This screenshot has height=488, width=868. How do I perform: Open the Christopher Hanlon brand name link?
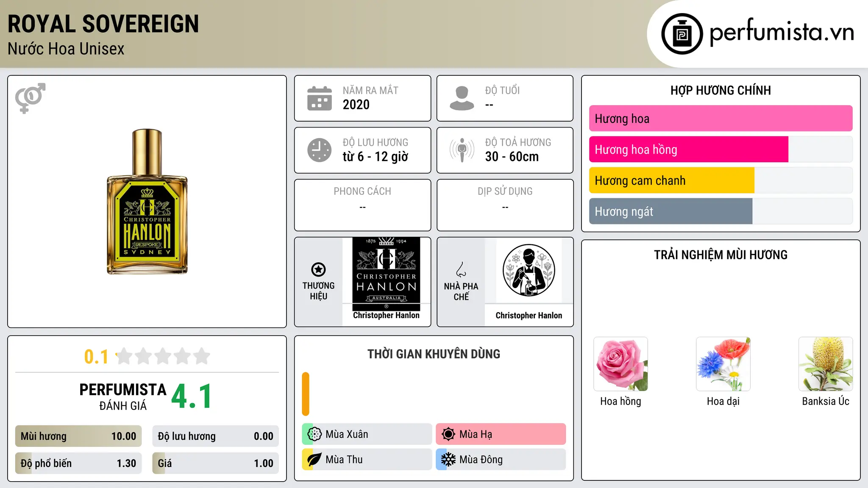tap(386, 316)
